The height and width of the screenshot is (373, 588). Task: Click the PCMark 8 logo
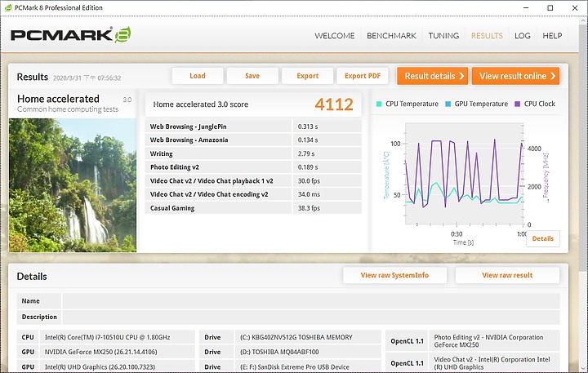pos(71,35)
